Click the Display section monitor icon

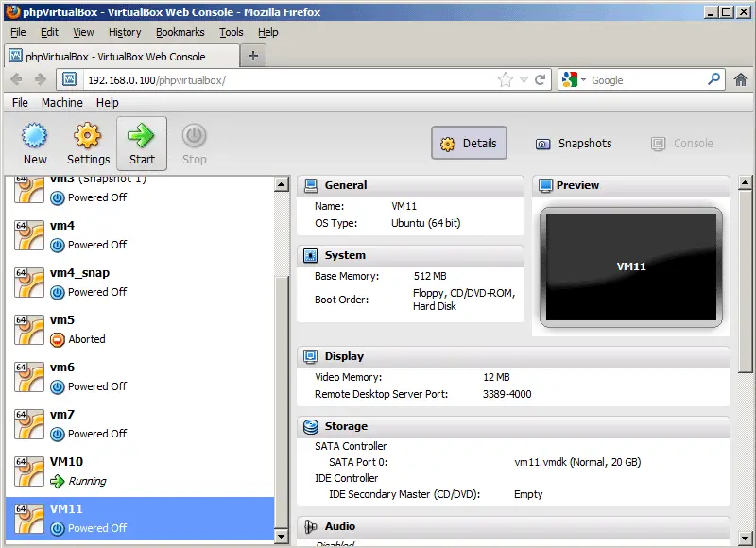(x=311, y=356)
